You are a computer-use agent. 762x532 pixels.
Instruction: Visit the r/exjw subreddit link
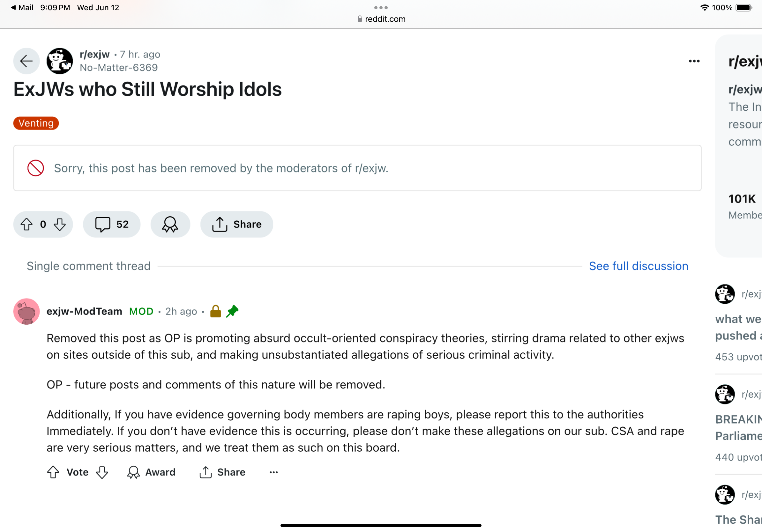pos(94,55)
